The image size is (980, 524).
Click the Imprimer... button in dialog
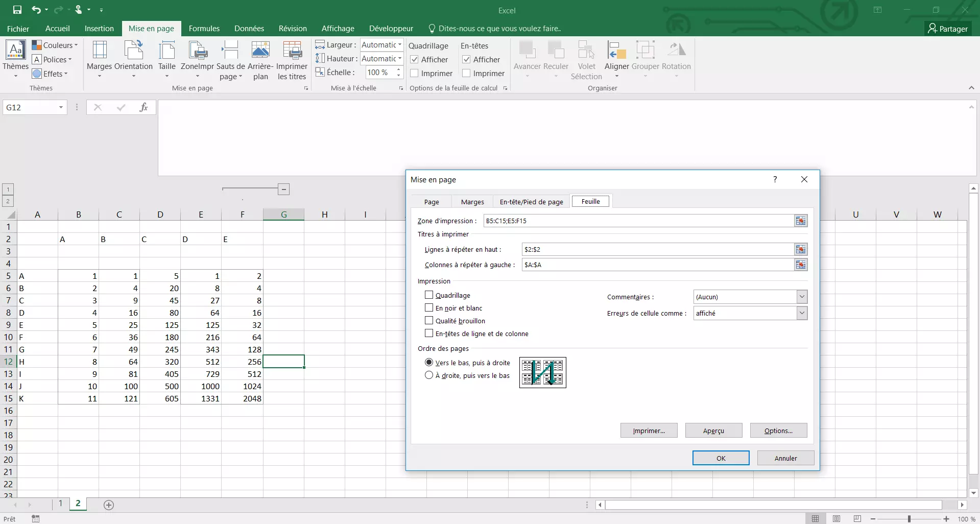coord(649,431)
